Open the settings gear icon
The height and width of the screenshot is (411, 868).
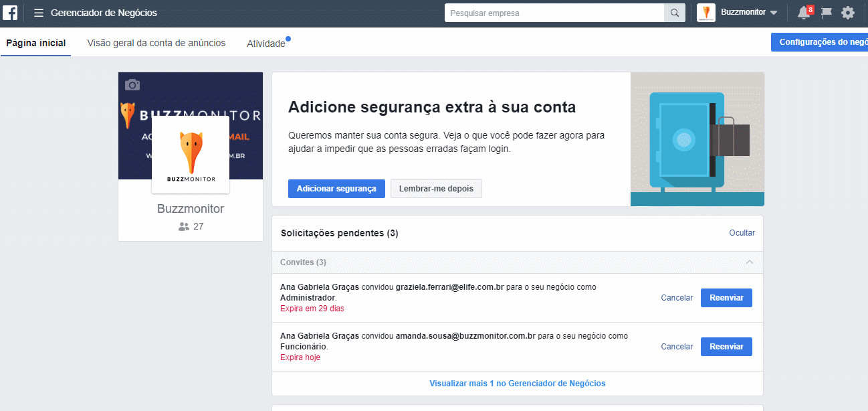[848, 13]
